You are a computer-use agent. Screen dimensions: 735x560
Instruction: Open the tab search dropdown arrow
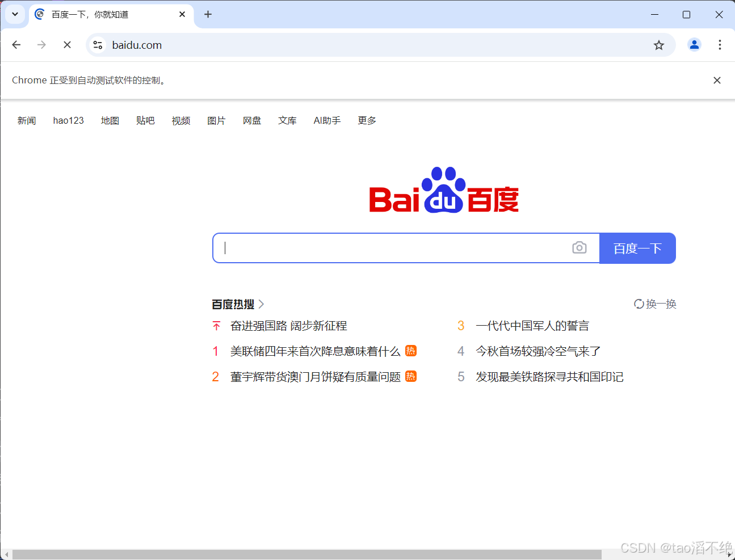coord(15,14)
